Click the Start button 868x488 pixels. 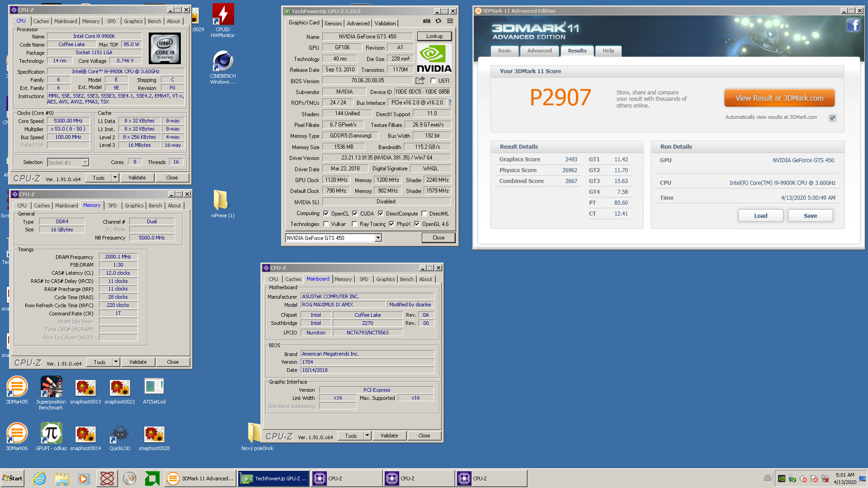pos(12,478)
